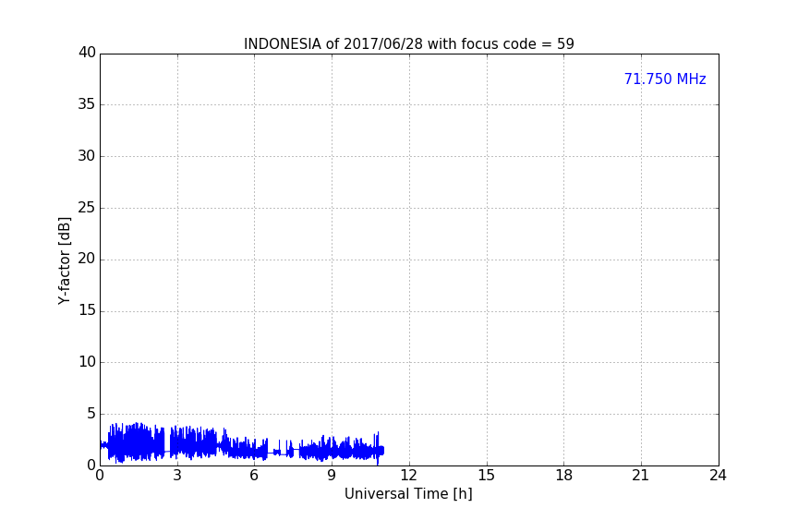
Task: Click the y-axis tick value 15
Action: tap(87, 310)
